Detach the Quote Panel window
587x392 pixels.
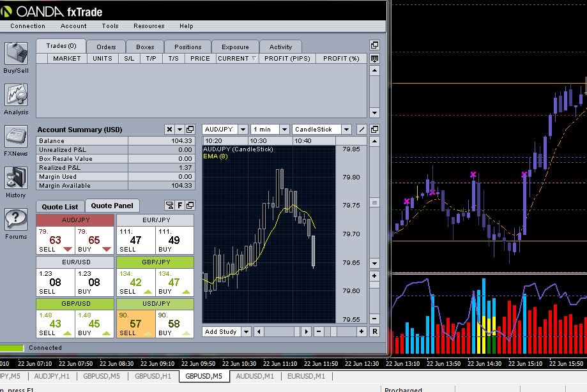click(x=190, y=206)
